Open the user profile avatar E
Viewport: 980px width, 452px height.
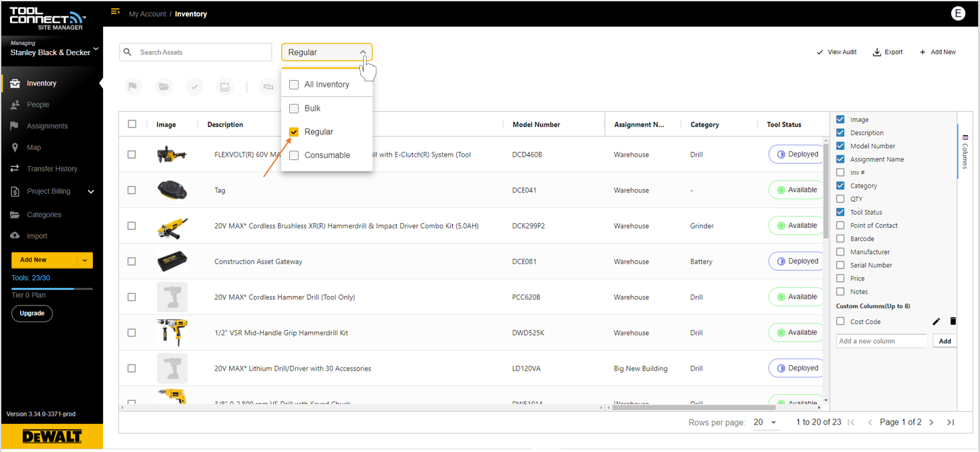click(958, 13)
